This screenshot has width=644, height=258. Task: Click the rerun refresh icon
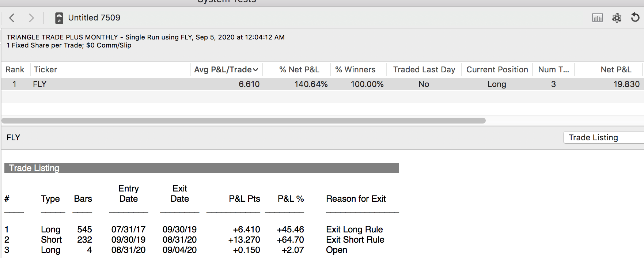click(x=635, y=17)
